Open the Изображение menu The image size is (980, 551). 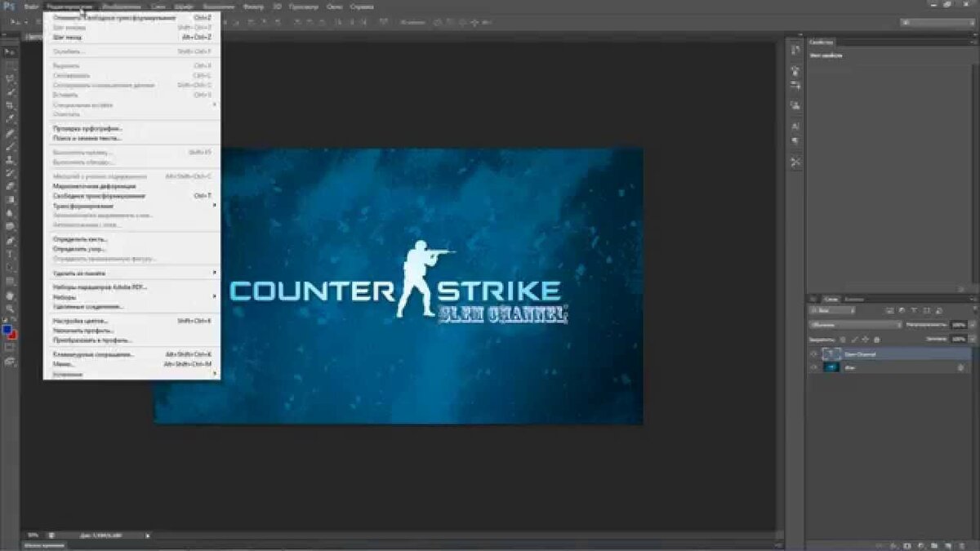point(123,7)
